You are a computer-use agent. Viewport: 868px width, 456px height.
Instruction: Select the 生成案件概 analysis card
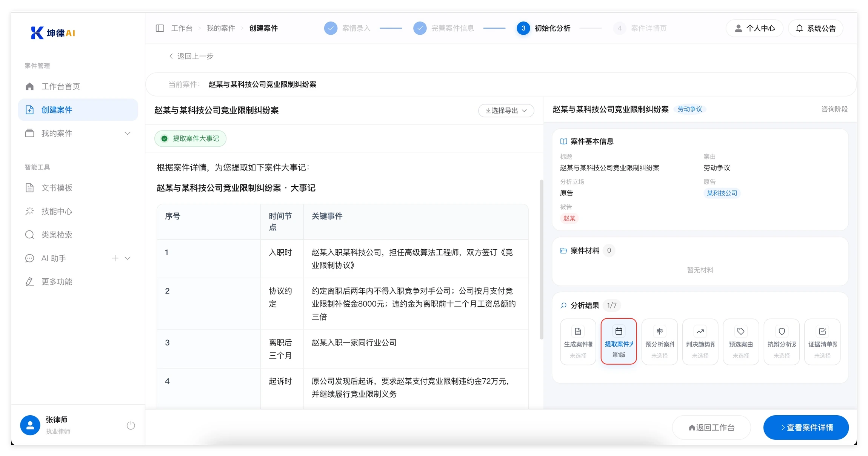pyautogui.click(x=578, y=342)
